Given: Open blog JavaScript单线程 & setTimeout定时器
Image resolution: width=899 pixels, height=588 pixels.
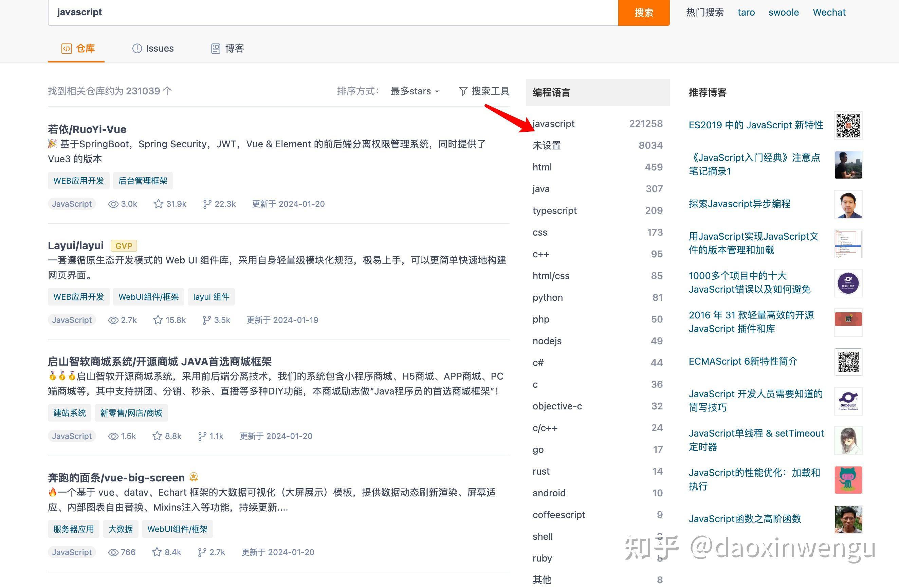Looking at the screenshot, I should pyautogui.click(x=756, y=440).
